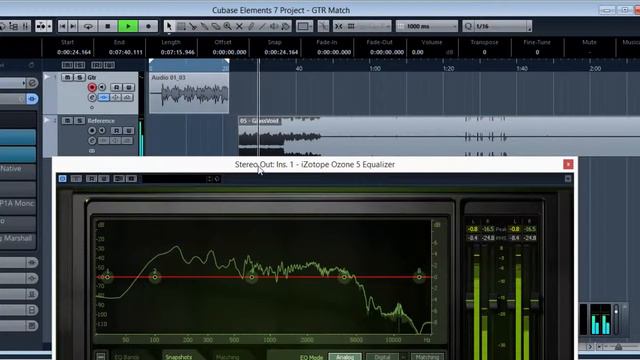Edit the Start time value 0:00:24.164
Screen dimensions: 640x360
(74, 52)
